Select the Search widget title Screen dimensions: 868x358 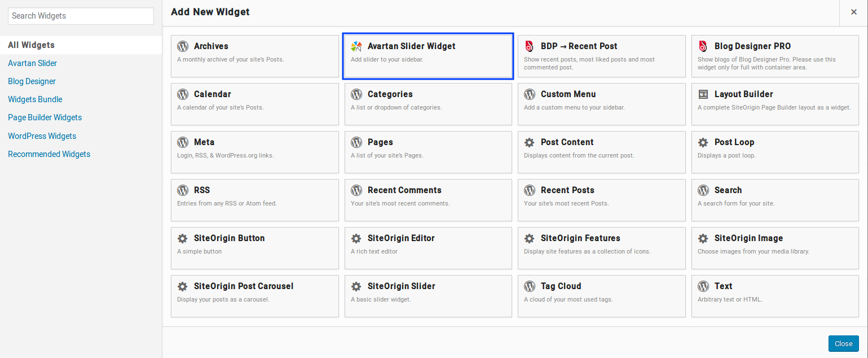click(x=728, y=190)
